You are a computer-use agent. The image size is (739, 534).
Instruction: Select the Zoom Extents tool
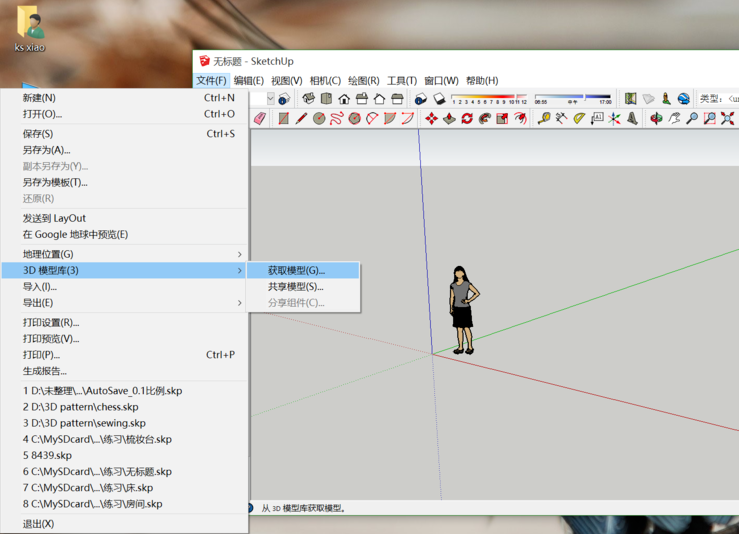click(x=727, y=118)
